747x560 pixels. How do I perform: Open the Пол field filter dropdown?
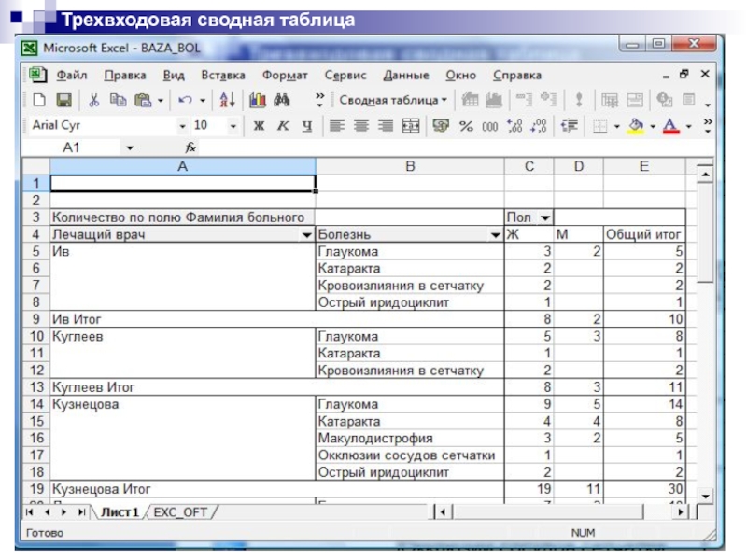[544, 217]
